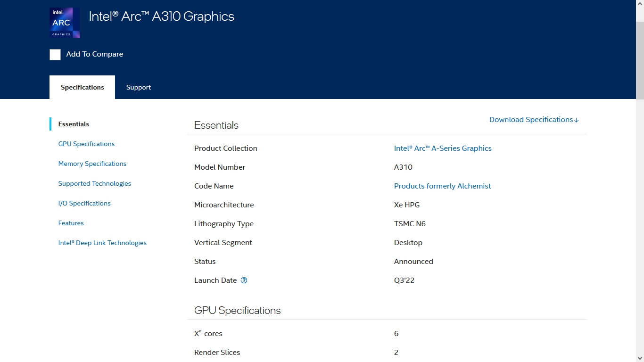The width and height of the screenshot is (644, 362).
Task: Click the scrollbar up arrow
Action: [x=640, y=4]
